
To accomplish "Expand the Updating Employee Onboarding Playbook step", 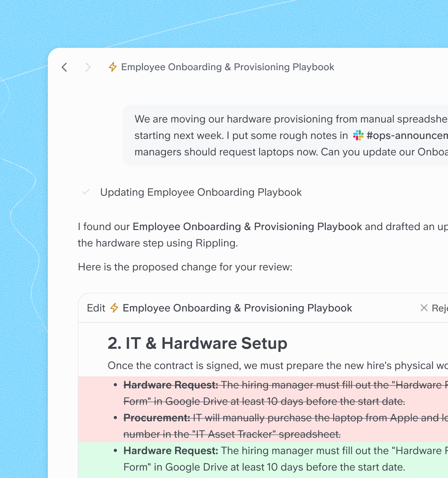I will click(x=201, y=192).
